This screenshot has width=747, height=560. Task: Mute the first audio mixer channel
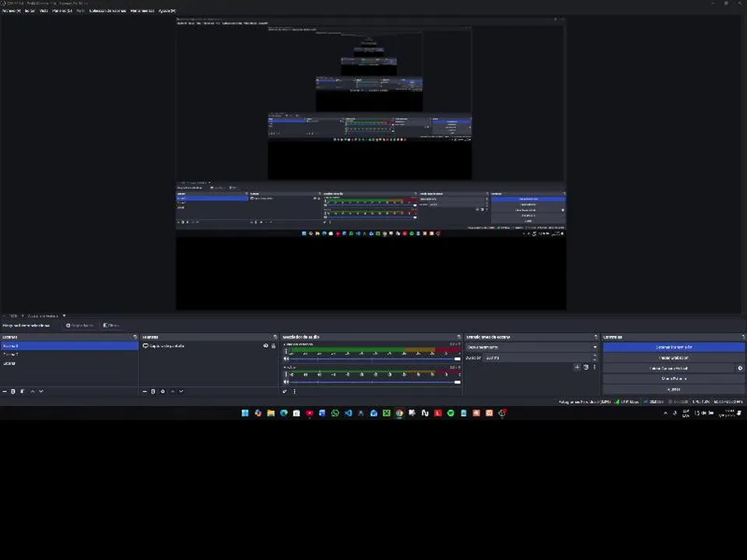point(286,359)
